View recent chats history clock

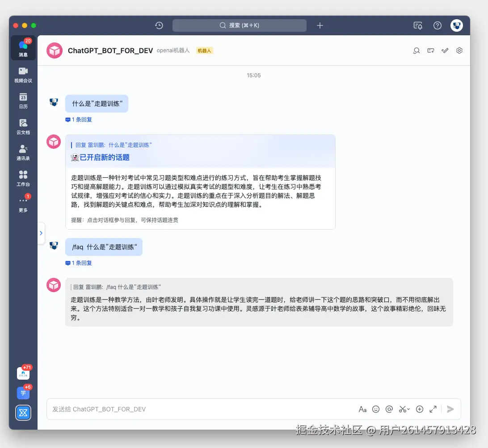click(x=159, y=25)
